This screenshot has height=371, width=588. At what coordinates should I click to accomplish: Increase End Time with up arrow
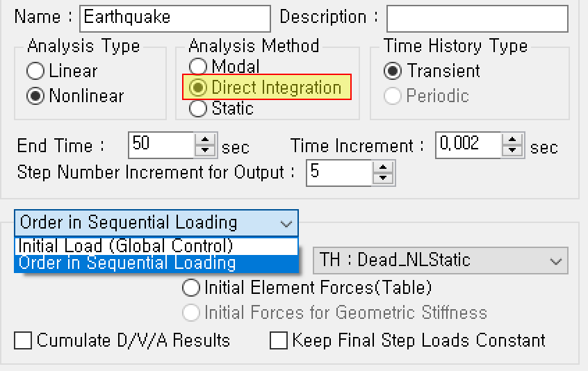coord(205,140)
